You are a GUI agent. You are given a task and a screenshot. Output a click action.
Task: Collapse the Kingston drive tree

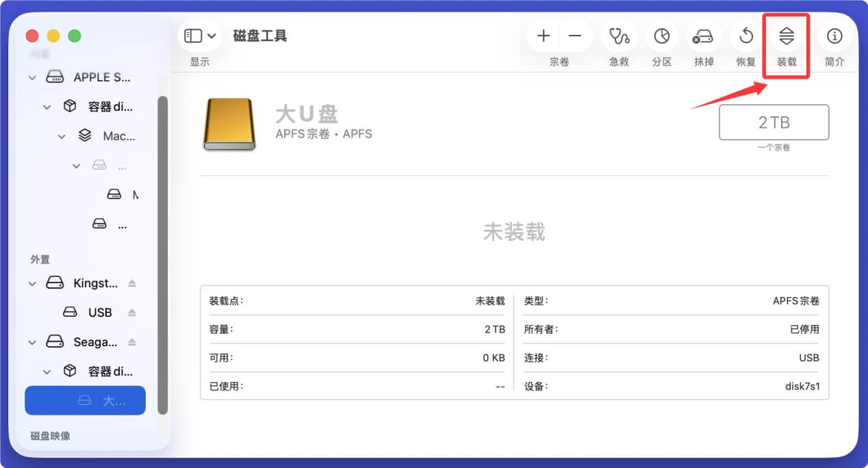point(32,283)
